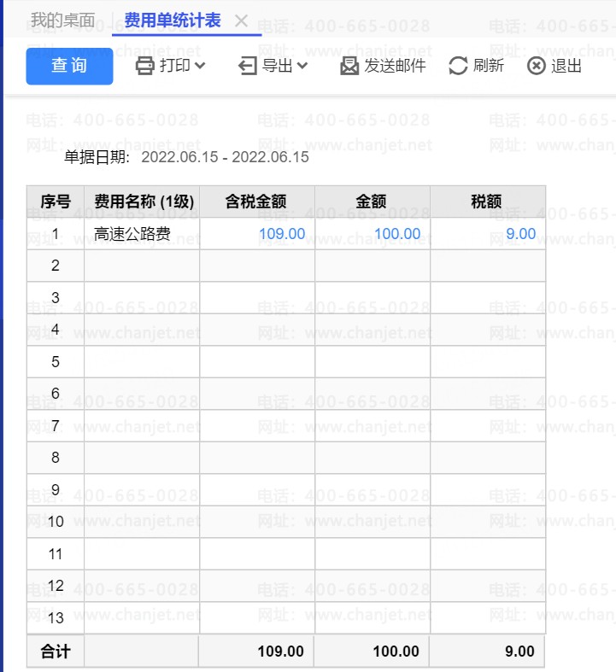This screenshot has width=616, height=672.
Task: Click the send email envelope icon
Action: pyautogui.click(x=349, y=66)
